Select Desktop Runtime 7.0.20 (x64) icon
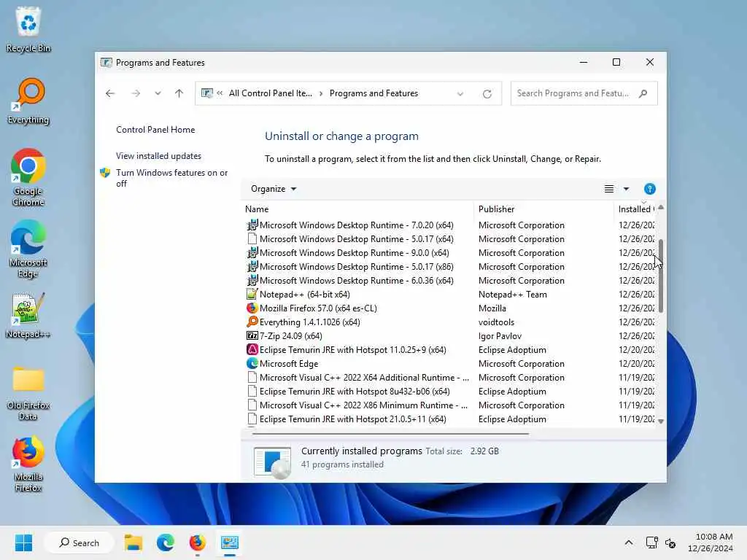This screenshot has height=560, width=747. click(x=252, y=225)
